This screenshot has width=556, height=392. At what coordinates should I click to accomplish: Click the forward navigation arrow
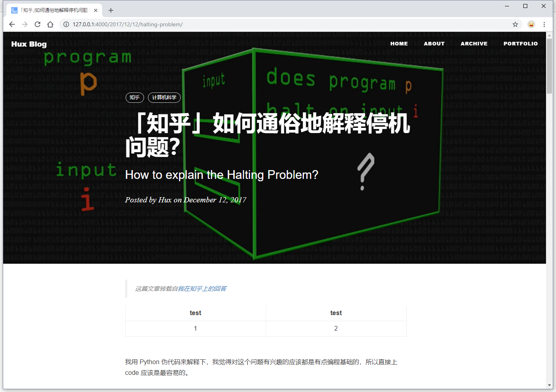point(24,24)
